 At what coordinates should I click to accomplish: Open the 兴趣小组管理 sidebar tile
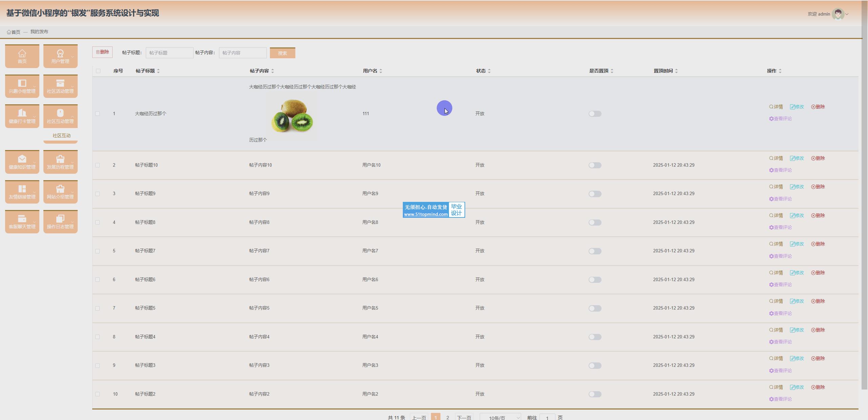[x=22, y=86]
